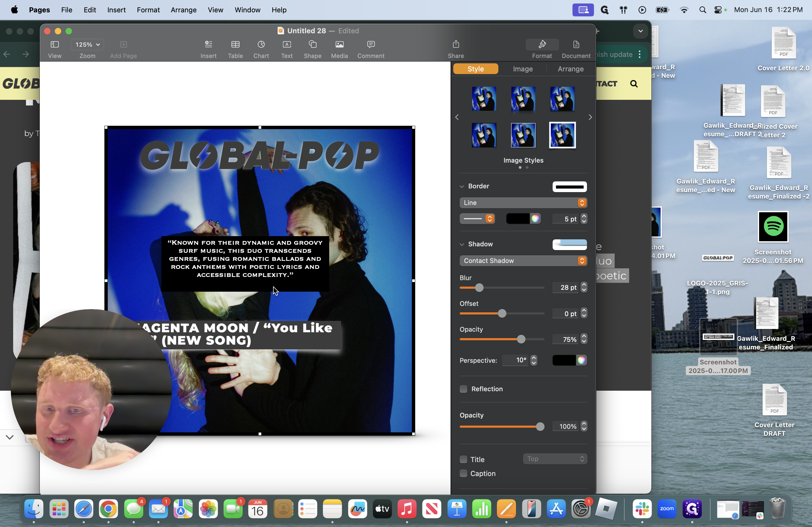This screenshot has height=527, width=812.
Task: Open the Format menu
Action: click(148, 10)
